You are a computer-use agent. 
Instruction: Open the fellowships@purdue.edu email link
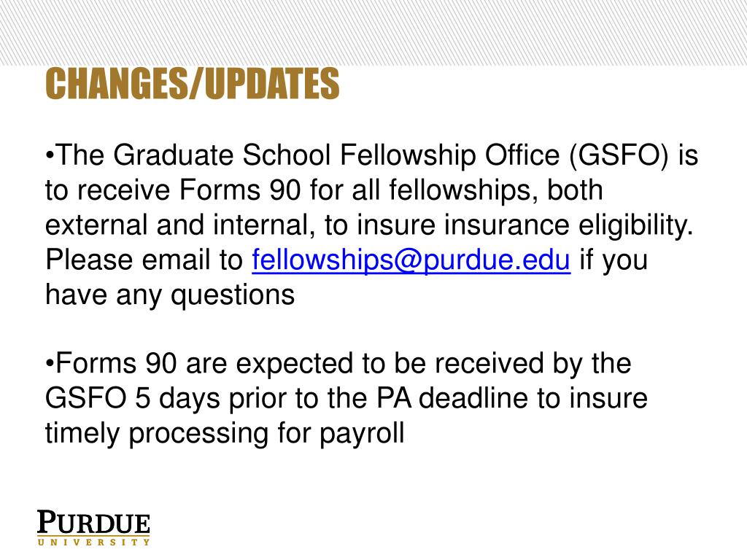(411, 260)
